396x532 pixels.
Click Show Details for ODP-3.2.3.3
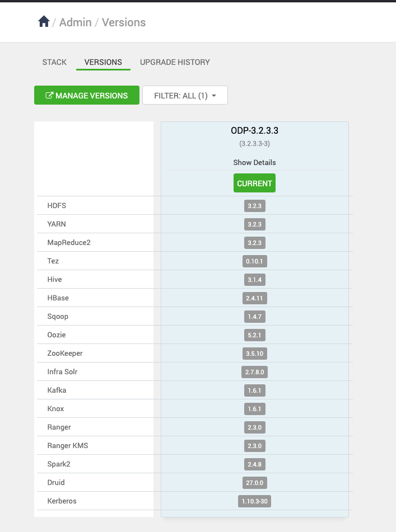click(254, 162)
